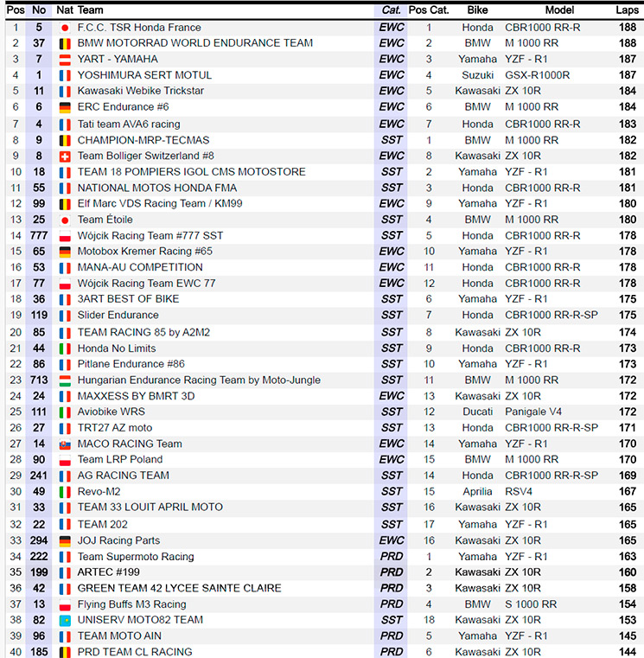
Task: Click the Cat. column header
Action: click(391, 10)
